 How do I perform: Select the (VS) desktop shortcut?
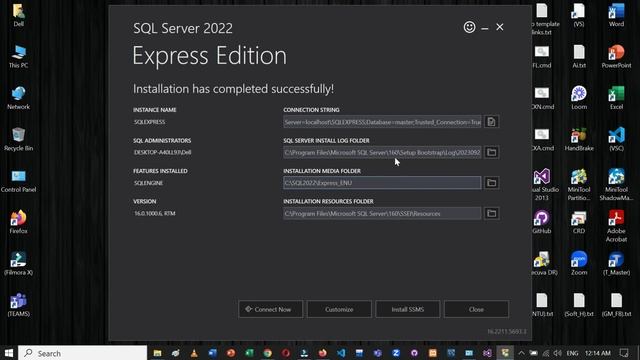579,15
